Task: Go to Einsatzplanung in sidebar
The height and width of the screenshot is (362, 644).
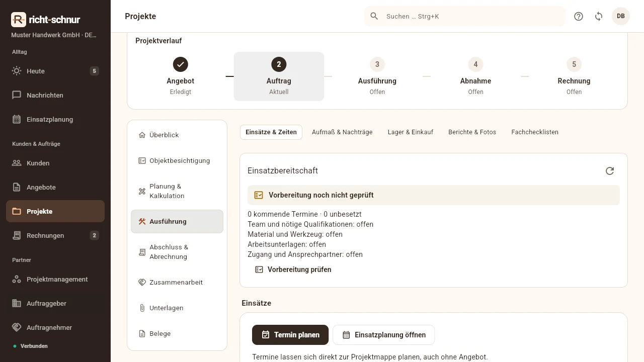Action: click(55, 119)
